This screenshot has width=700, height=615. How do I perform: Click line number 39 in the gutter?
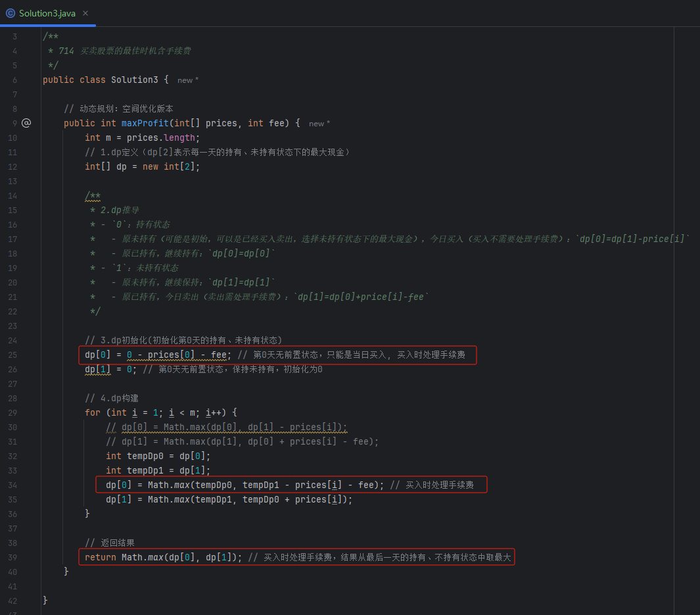[x=13, y=558]
